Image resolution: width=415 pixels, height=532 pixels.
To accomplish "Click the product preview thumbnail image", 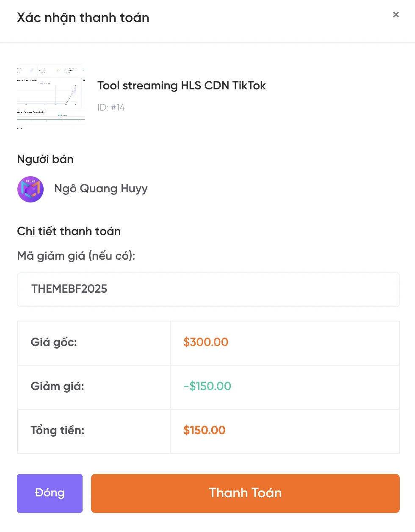I will tap(51, 96).
